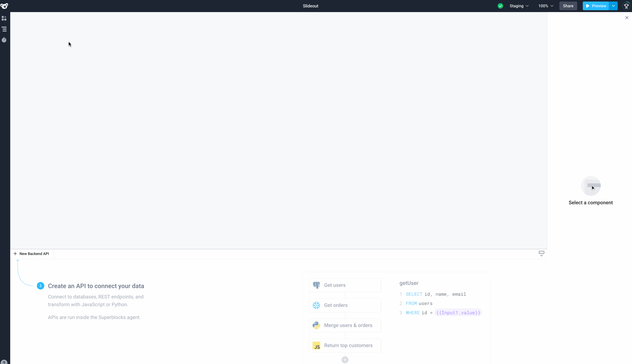Select the getUser step showing the SQL query
The image size is (632, 364).
pos(409,283)
